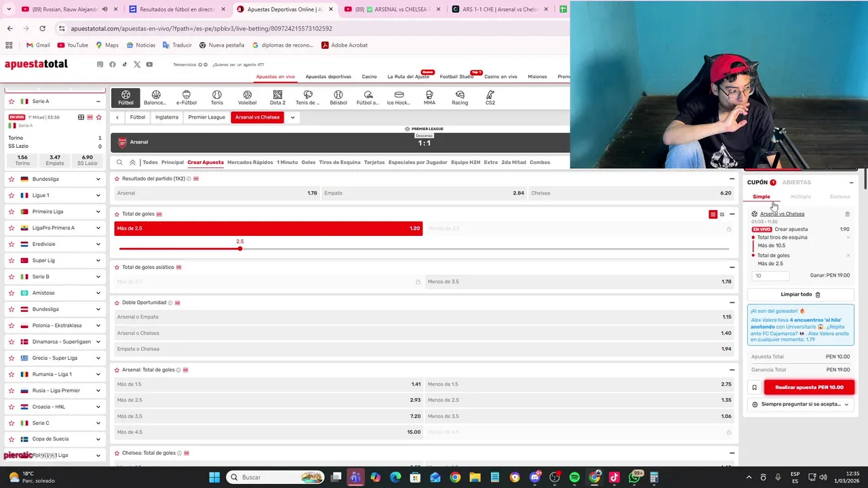Select the Ice Hockey sport icon
868x488 pixels.
(x=399, y=98)
